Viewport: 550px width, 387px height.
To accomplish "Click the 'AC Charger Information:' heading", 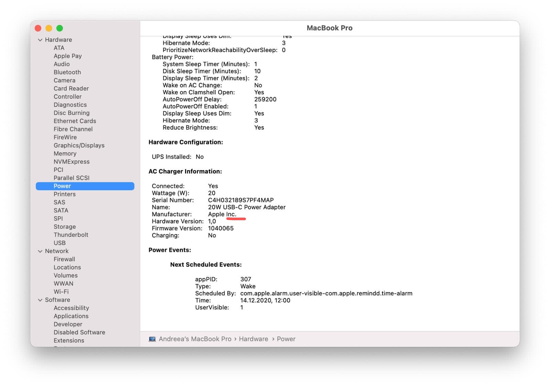I will point(185,171).
